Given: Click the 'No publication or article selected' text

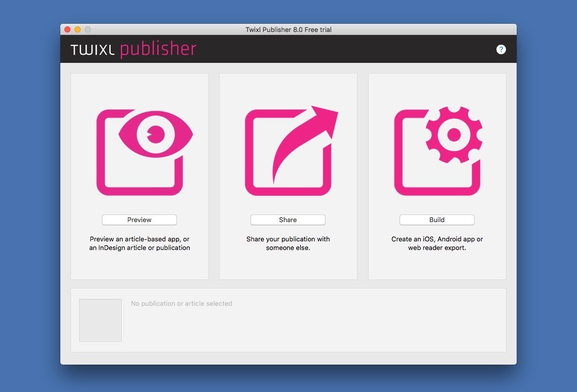Looking at the screenshot, I should tap(182, 303).
